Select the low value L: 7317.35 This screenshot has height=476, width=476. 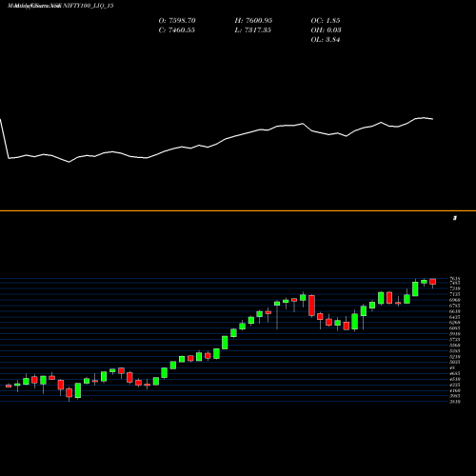tap(253, 30)
